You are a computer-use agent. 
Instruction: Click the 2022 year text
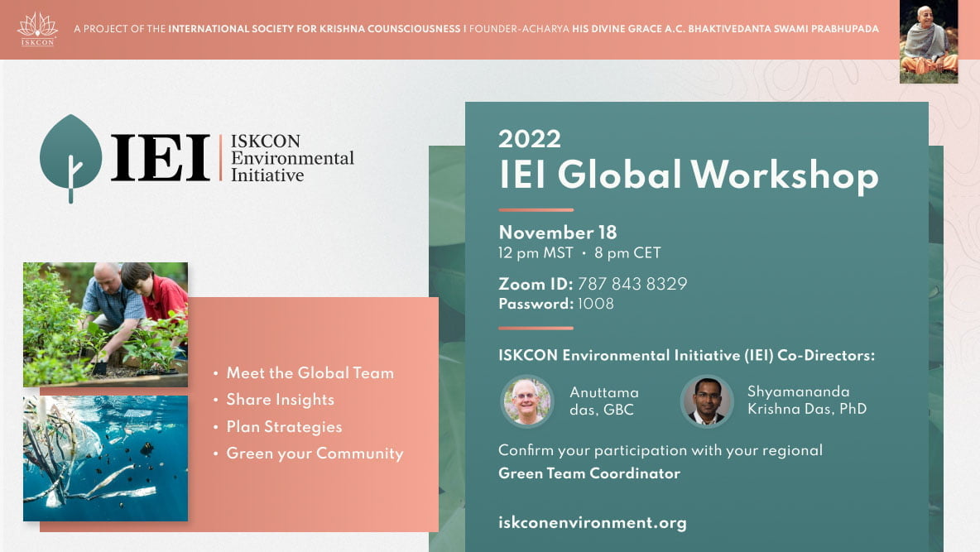(530, 139)
